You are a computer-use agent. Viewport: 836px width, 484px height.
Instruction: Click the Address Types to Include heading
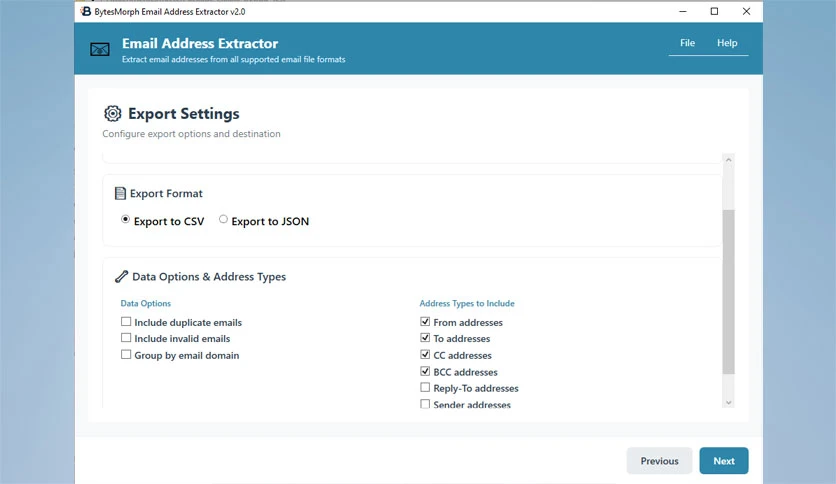tap(467, 303)
